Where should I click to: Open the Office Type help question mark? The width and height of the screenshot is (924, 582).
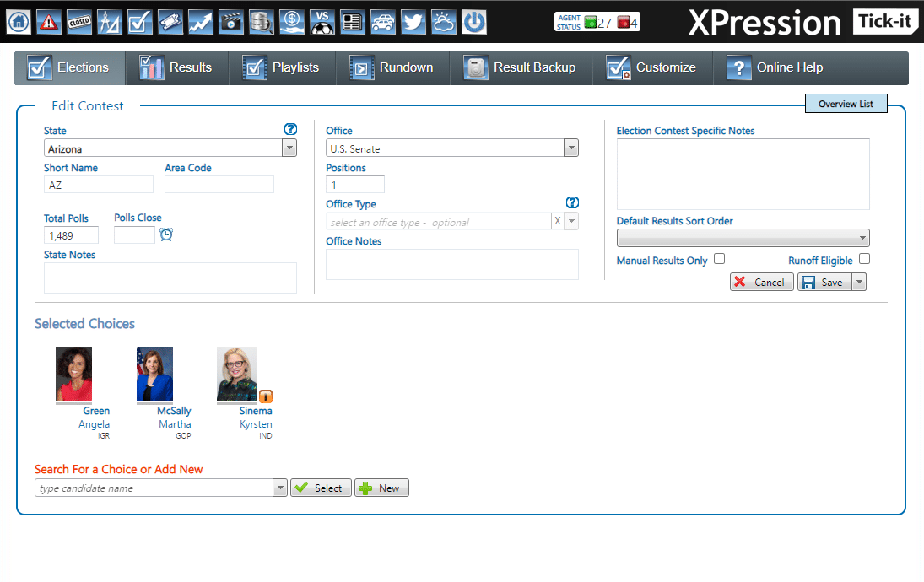(x=572, y=202)
